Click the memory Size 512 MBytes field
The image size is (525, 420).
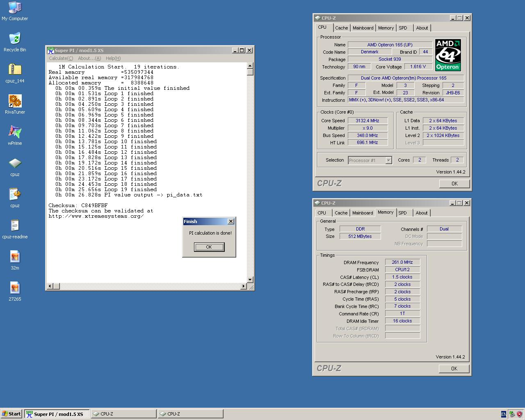click(x=360, y=236)
